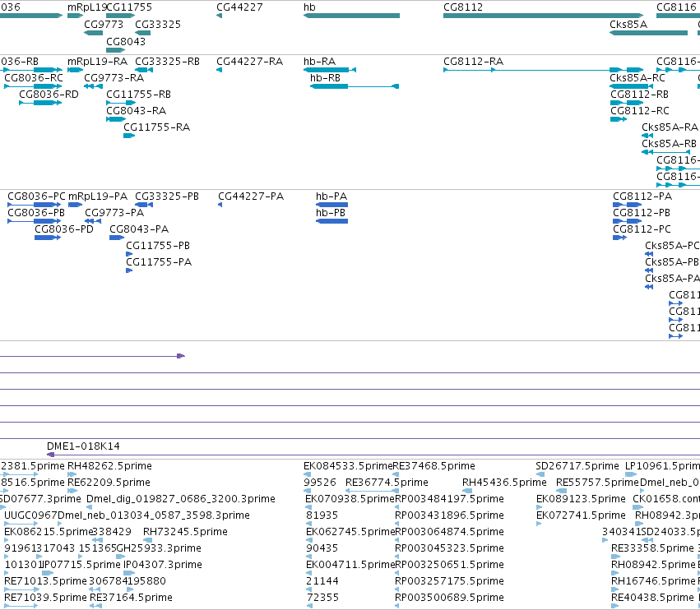The width and height of the screenshot is (700, 610).
Task: Select the mRpL19-PA protein label
Action: [x=98, y=196]
